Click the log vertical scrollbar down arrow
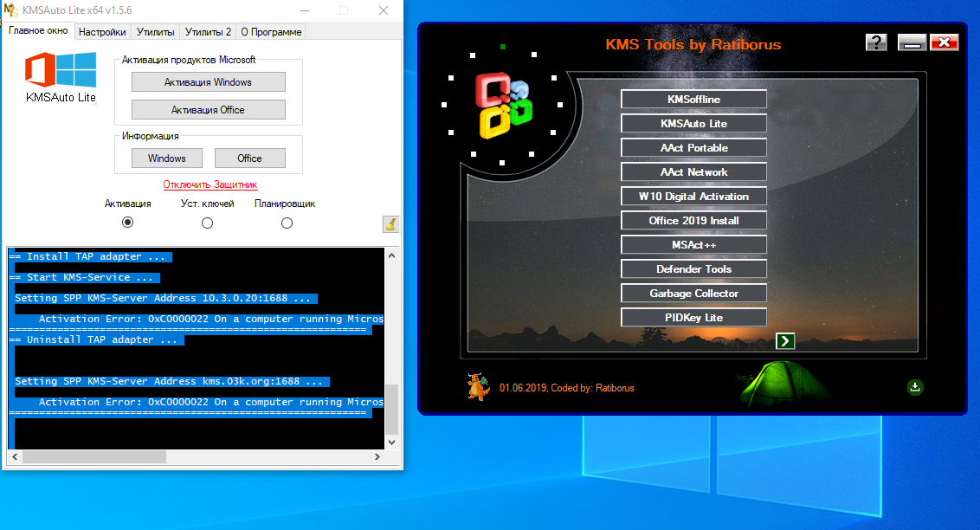 (392, 442)
